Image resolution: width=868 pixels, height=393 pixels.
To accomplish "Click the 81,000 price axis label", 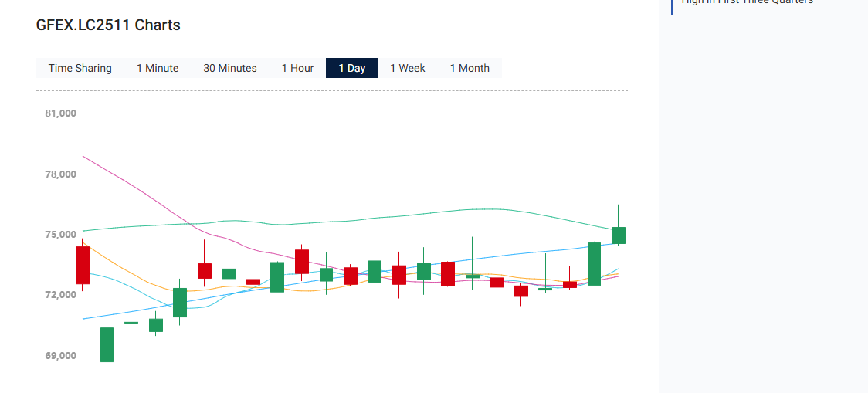I will 61,113.
